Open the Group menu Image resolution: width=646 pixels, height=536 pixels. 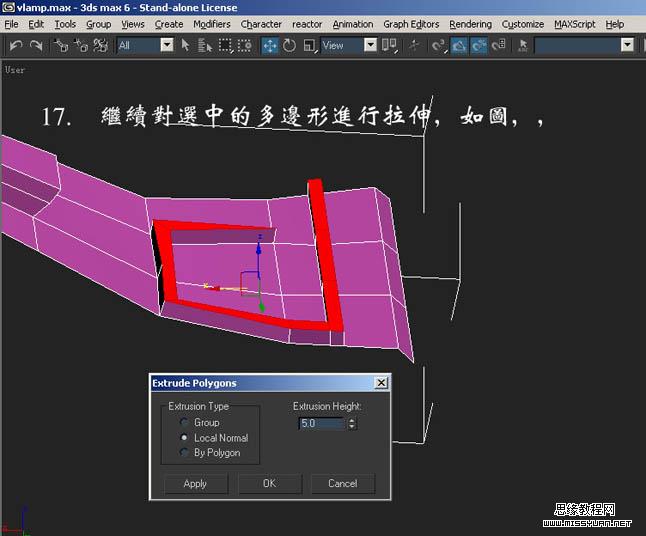pyautogui.click(x=98, y=24)
